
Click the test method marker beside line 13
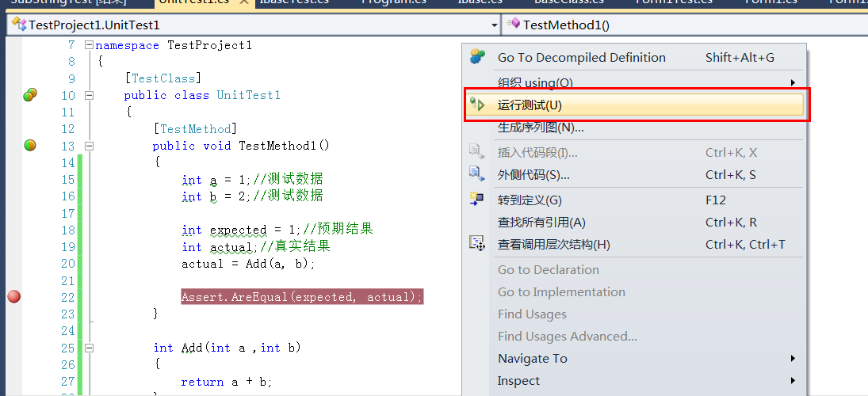[x=30, y=146]
